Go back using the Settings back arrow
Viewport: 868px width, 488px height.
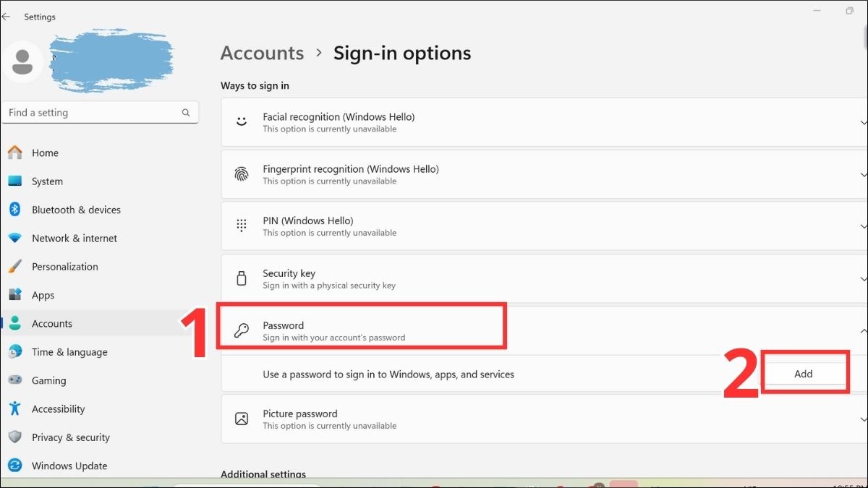pyautogui.click(x=6, y=16)
